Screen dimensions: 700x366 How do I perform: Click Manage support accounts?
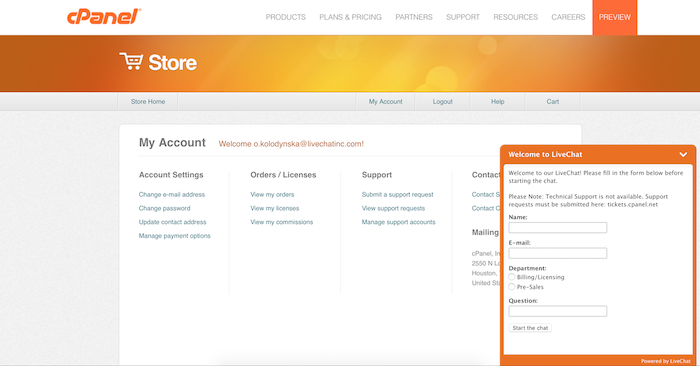(x=399, y=222)
